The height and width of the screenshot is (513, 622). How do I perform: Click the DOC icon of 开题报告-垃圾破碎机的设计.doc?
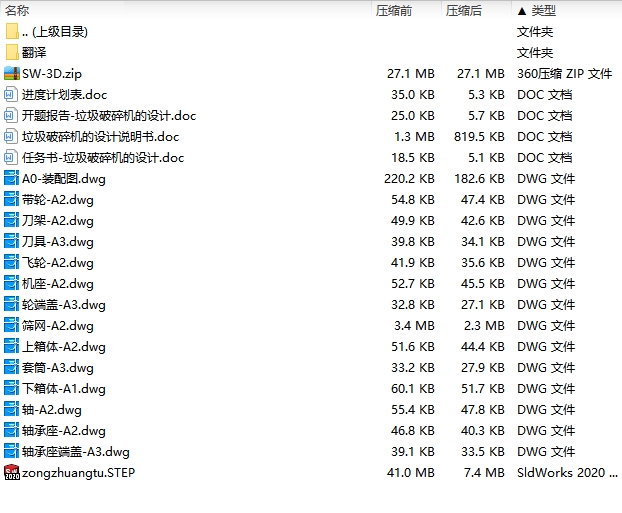[x=11, y=115]
